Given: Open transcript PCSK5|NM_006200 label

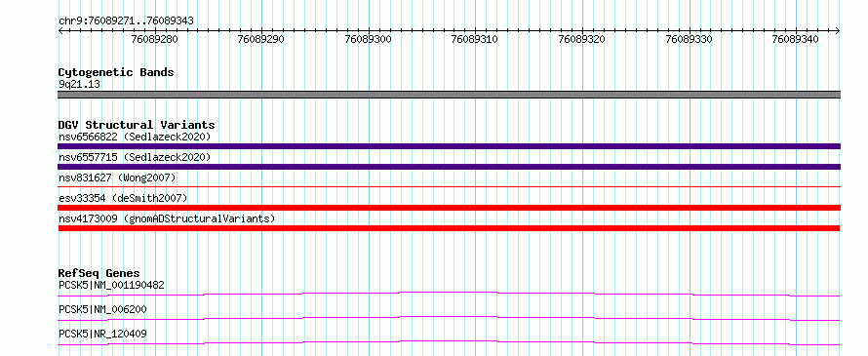Looking at the screenshot, I should pos(102,309).
